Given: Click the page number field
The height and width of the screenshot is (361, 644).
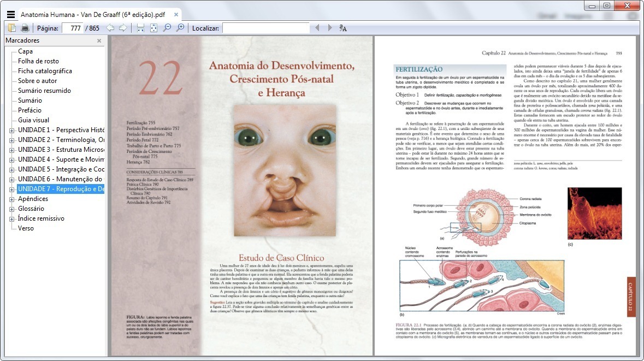Looking at the screenshot, I should point(73,28).
